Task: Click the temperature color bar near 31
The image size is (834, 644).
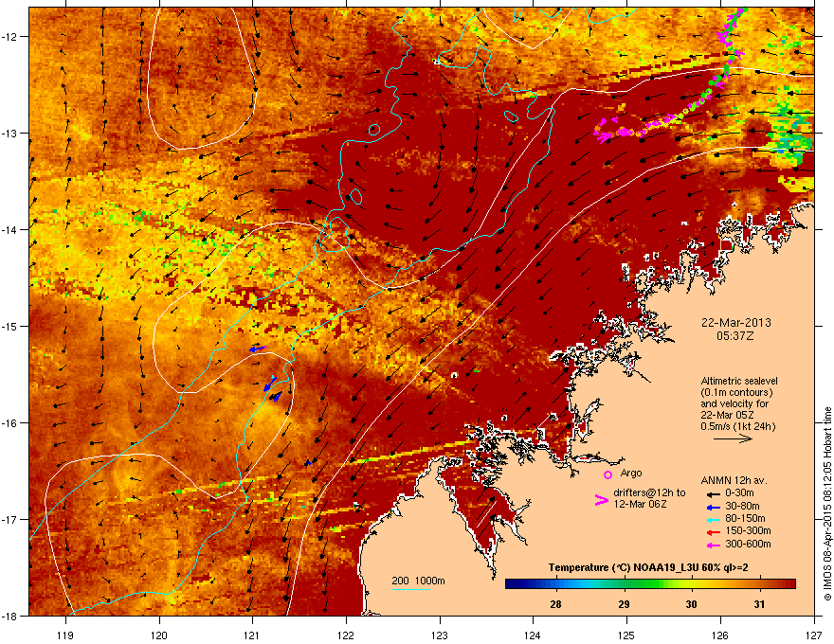Action: 759,584
